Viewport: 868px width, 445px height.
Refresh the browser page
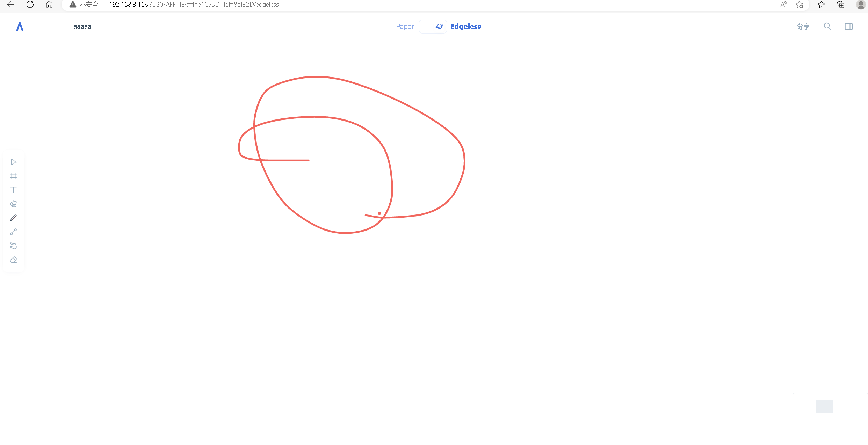(30, 5)
